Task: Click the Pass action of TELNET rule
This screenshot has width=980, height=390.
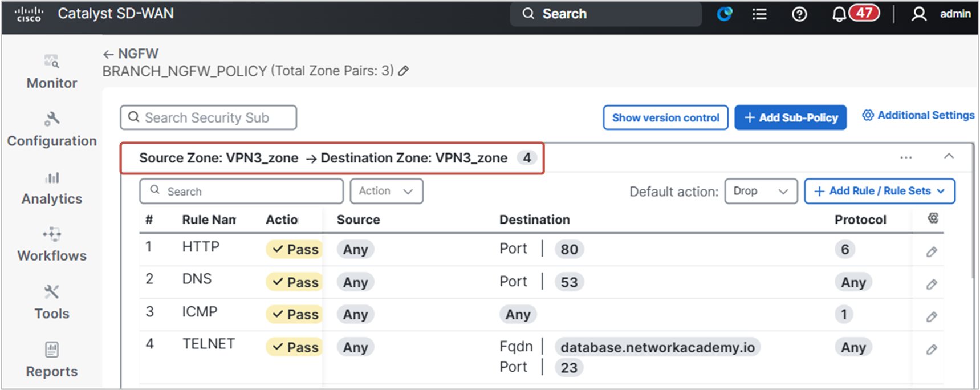Action: (x=295, y=347)
